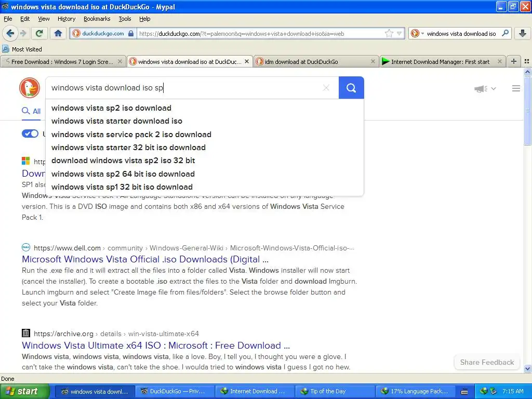Open a new tab with plus button
Image resolution: width=532 pixels, height=399 pixels.
514,61
